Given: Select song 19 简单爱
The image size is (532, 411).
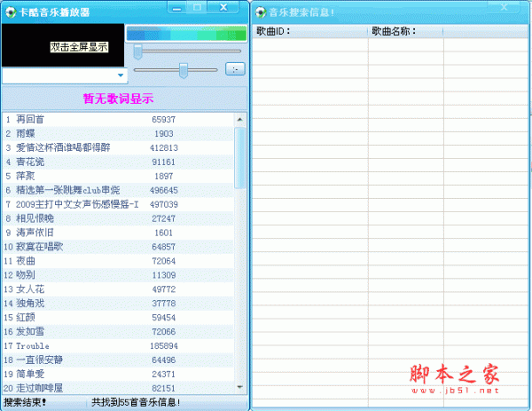Looking at the screenshot, I should tap(118, 374).
